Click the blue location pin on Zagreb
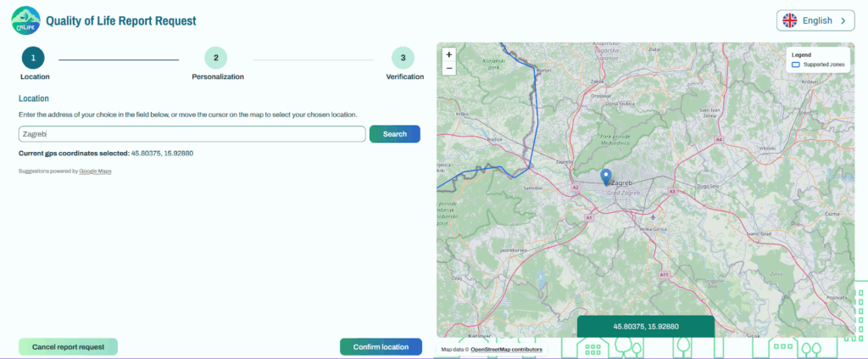 coord(605,177)
